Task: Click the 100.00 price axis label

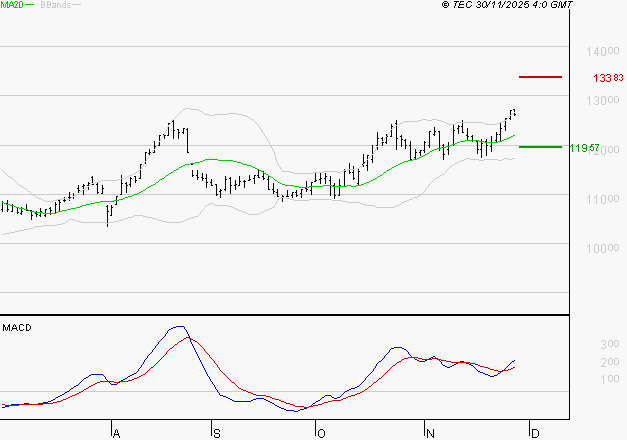Action: (x=603, y=248)
